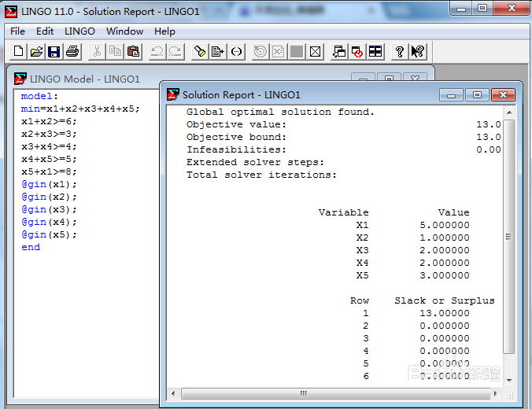Click the horizontal scroll left arrow
Image resolution: width=532 pixels, height=409 pixels.
click(173, 394)
